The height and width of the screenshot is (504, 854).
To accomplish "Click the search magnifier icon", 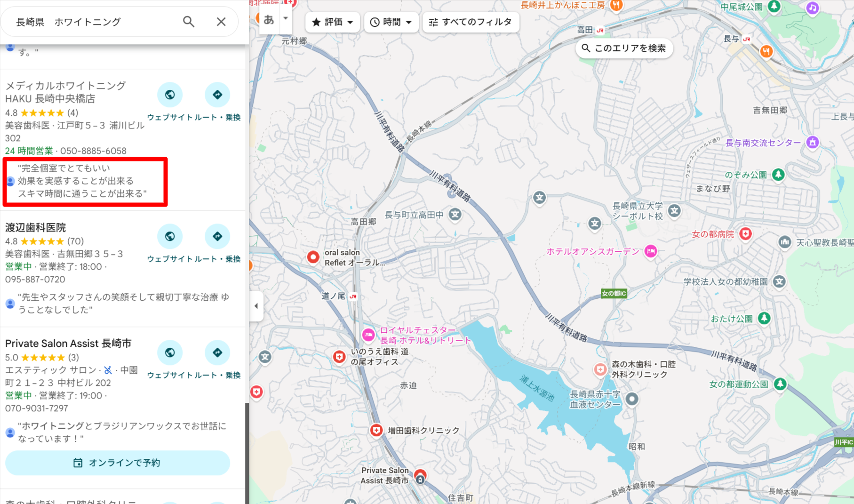I will (189, 22).
